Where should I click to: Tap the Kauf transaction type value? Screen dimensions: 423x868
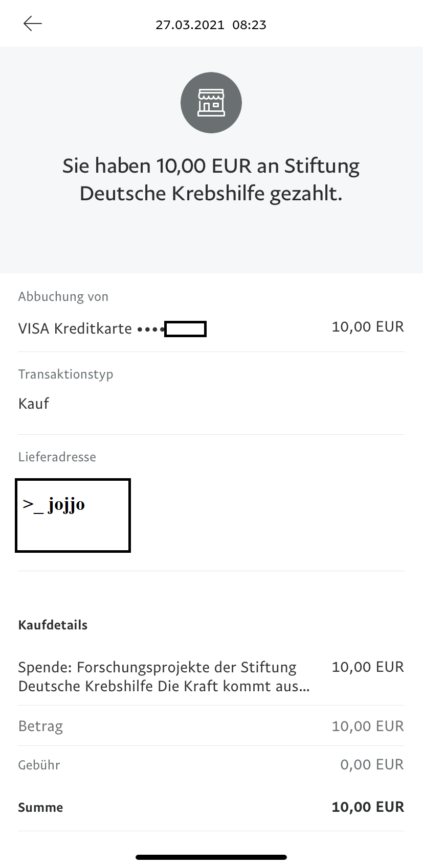34,404
